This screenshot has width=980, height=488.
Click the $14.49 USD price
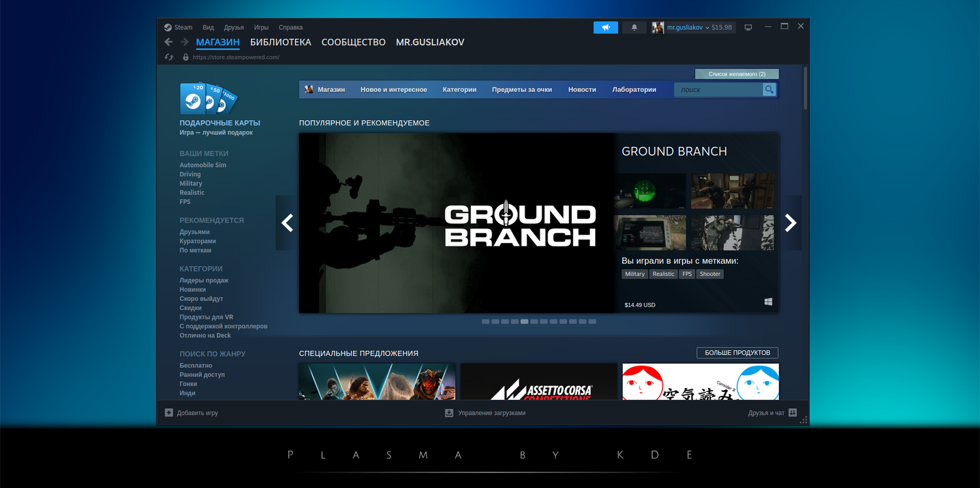point(640,305)
